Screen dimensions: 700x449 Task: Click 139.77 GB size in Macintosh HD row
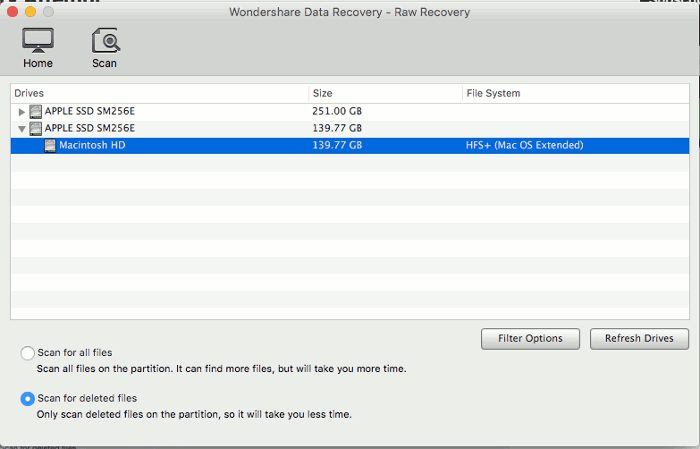tap(337, 146)
